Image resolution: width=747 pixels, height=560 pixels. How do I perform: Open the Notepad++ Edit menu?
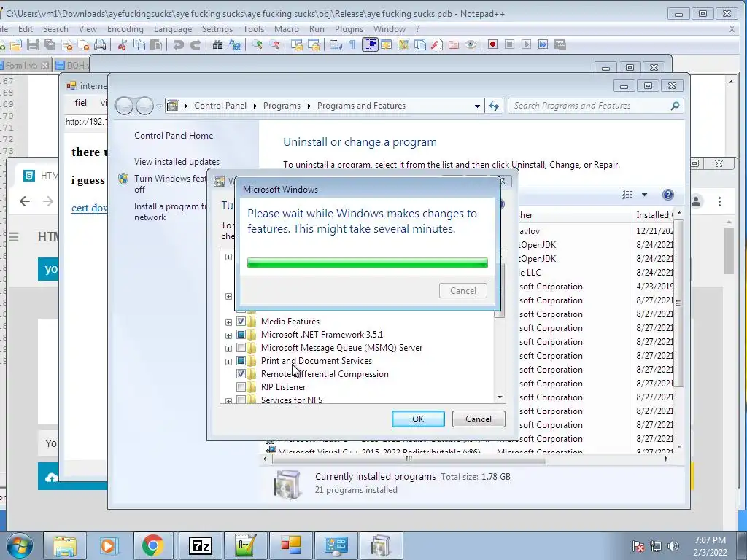pyautogui.click(x=26, y=29)
